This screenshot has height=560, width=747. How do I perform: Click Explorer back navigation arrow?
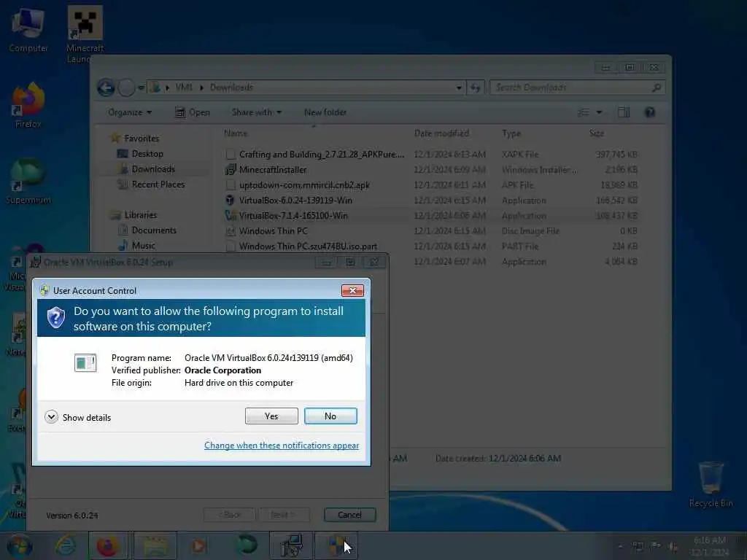[106, 87]
